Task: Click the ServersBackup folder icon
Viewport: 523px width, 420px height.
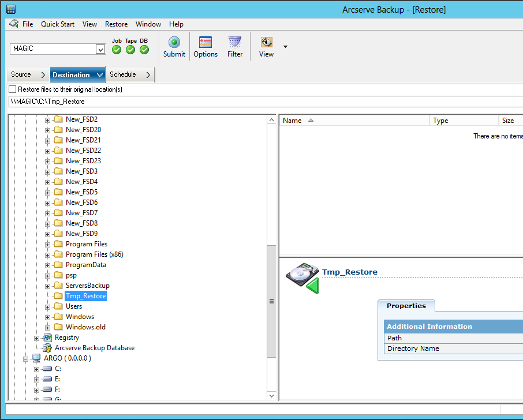Action: [x=58, y=286]
